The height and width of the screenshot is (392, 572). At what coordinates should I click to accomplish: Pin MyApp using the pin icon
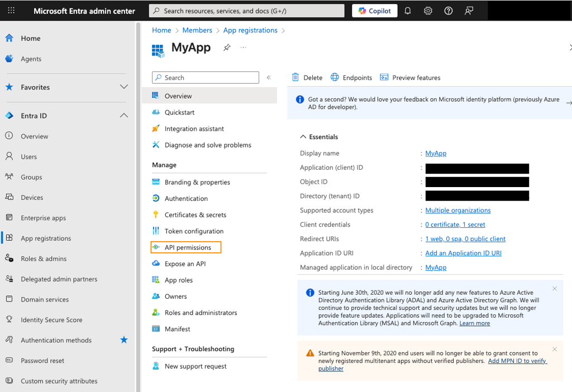227,47
